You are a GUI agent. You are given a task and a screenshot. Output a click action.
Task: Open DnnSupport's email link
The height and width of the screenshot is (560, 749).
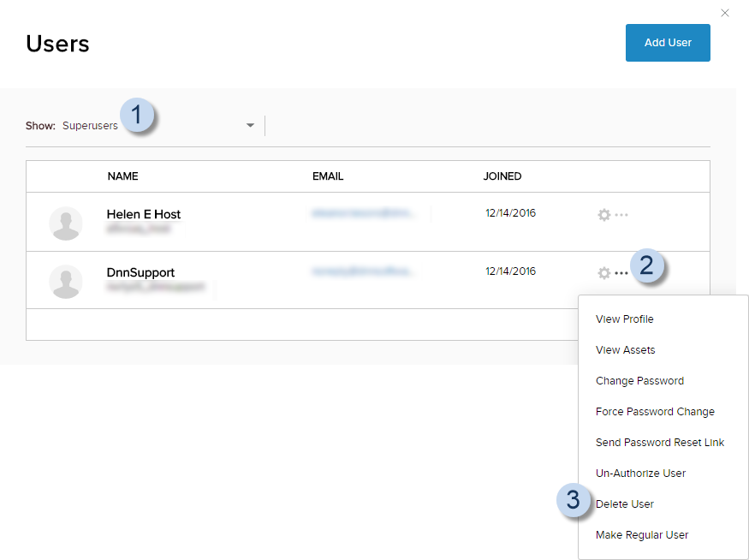pos(363,271)
